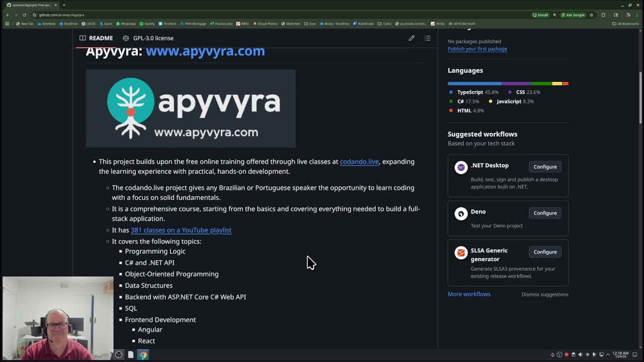The image size is (644, 362).
Task: Open the OneNote bookmark
Action: (46, 24)
